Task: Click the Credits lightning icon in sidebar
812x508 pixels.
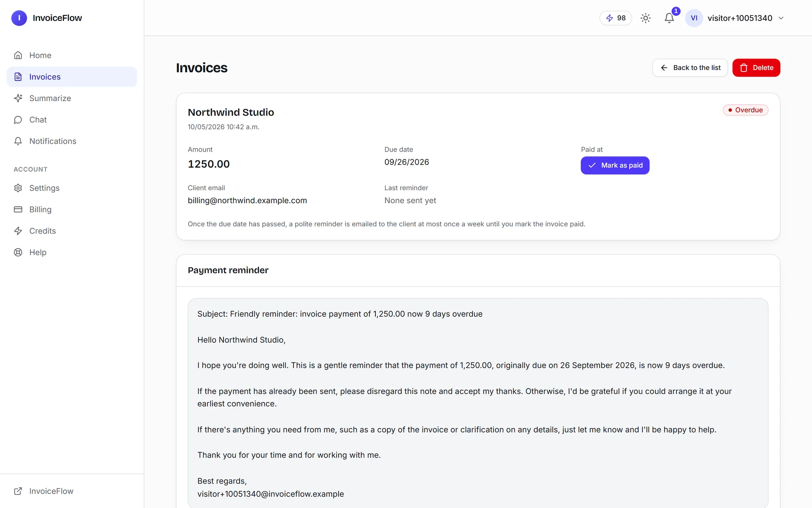Action: [x=18, y=231]
